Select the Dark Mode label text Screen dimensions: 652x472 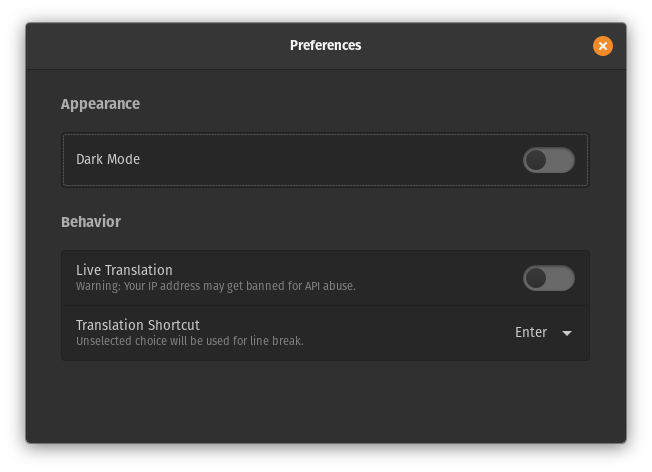tap(108, 159)
